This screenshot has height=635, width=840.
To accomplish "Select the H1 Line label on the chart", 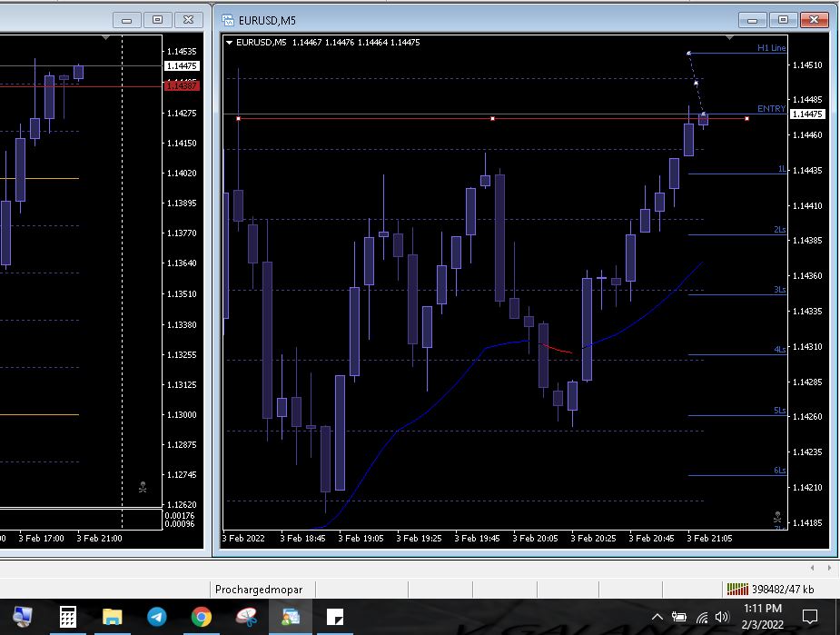I will tap(771, 47).
